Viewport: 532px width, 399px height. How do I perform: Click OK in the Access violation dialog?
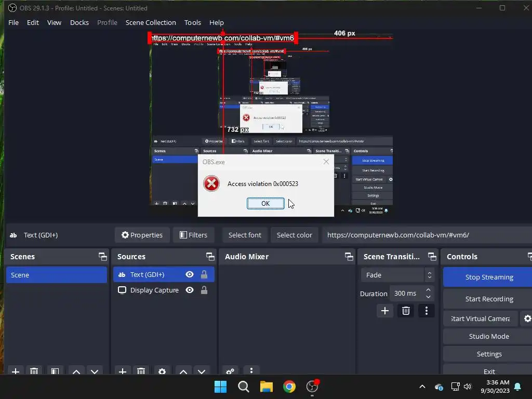(x=265, y=203)
